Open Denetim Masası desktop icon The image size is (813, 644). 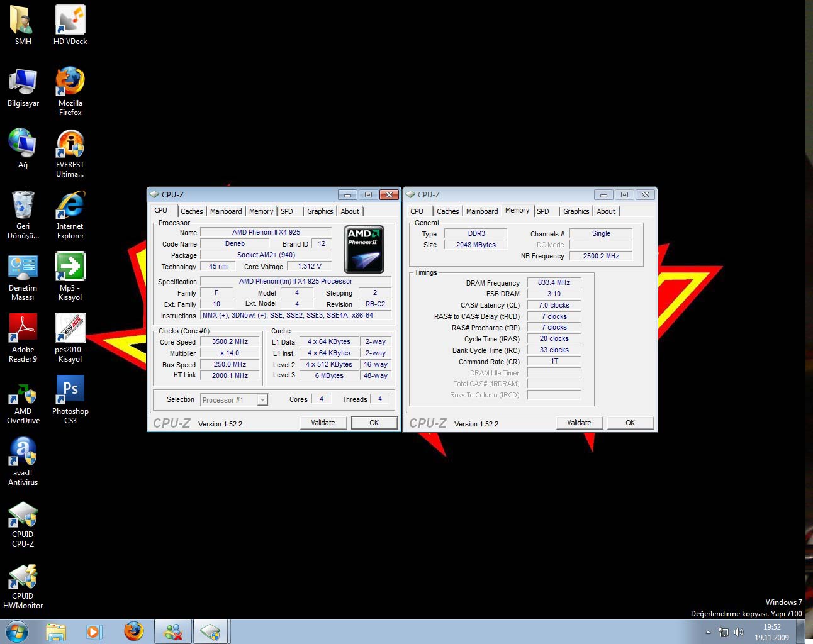(x=23, y=276)
